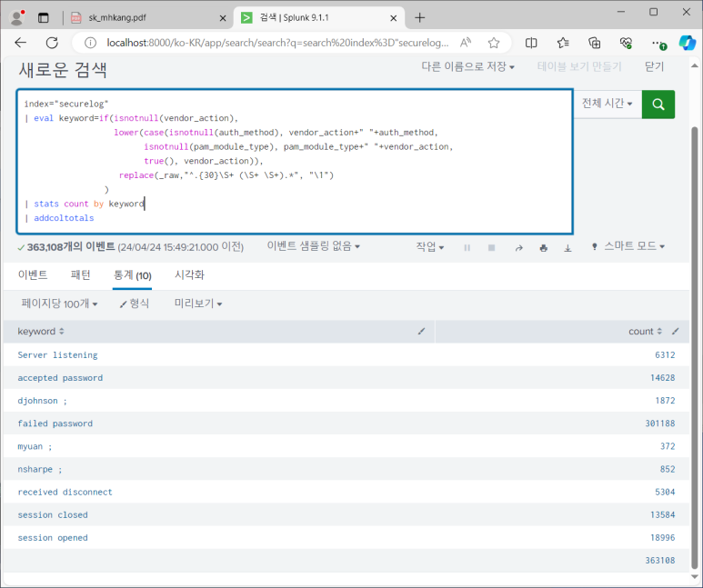
Task: Change rows per page via 페이지당 100개
Action: coord(59,304)
